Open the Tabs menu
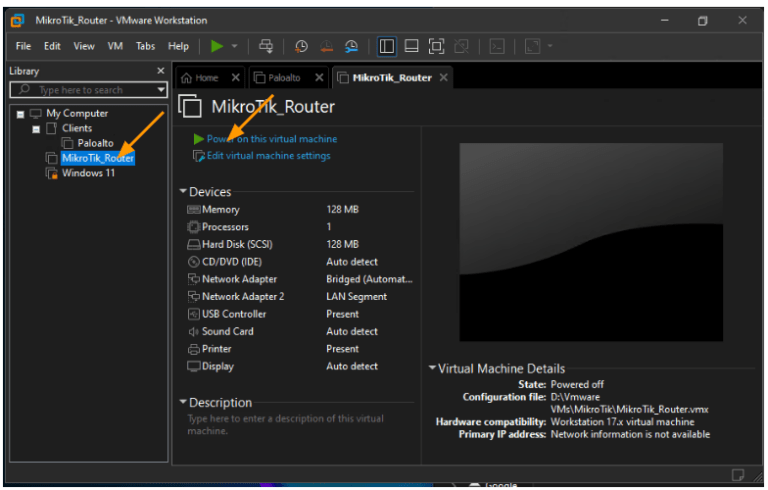The height and width of the screenshot is (490, 768). 145,46
